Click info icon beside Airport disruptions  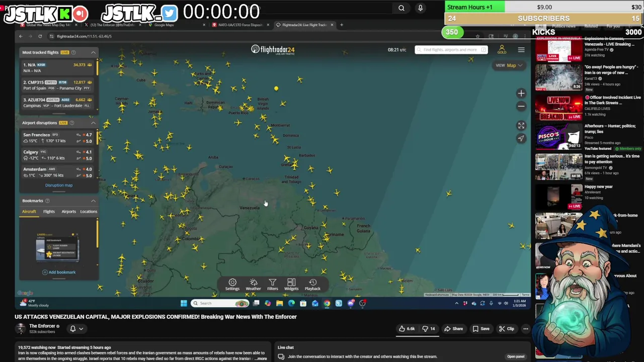[72, 123]
